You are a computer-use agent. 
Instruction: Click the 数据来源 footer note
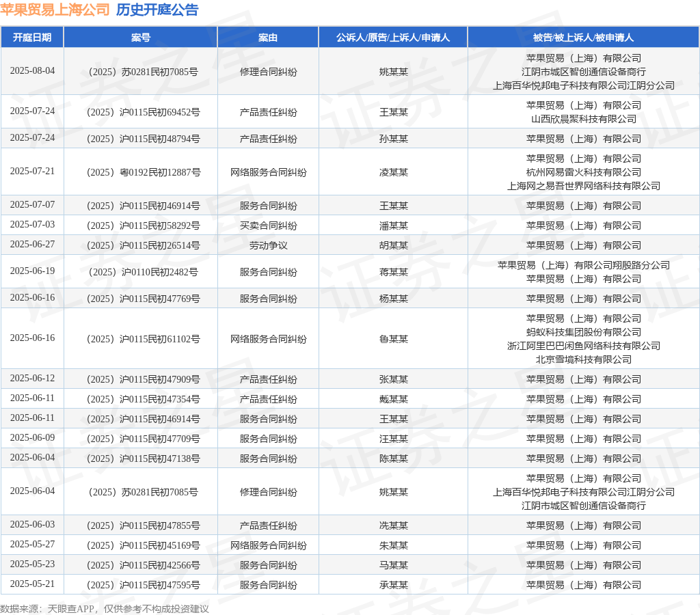click(x=105, y=609)
